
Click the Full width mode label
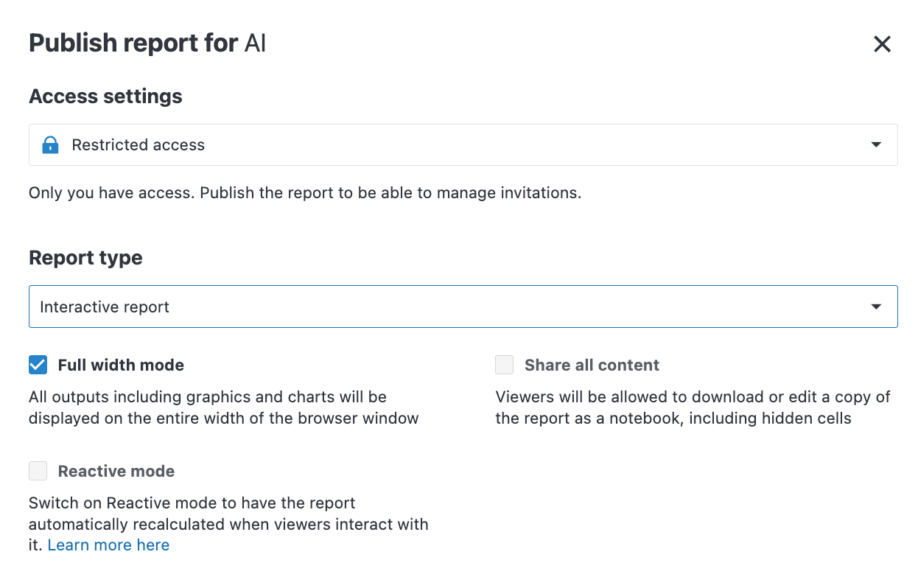click(120, 365)
